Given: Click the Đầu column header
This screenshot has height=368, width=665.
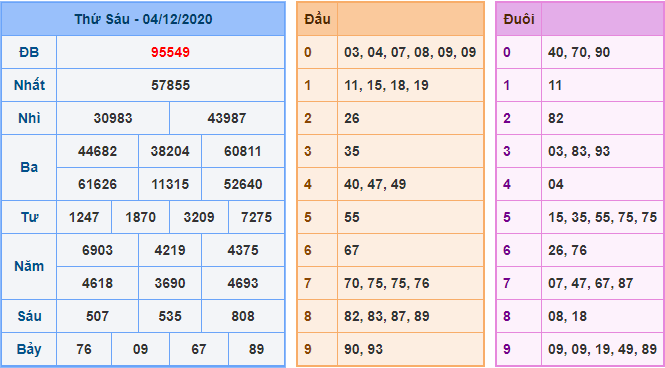Looking at the screenshot, I should pos(317,19).
